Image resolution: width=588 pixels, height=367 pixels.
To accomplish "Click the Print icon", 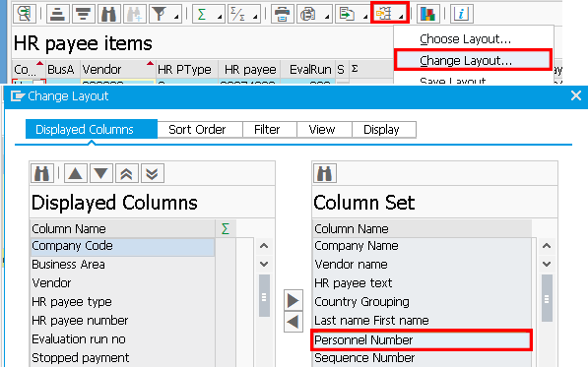I will click(282, 14).
